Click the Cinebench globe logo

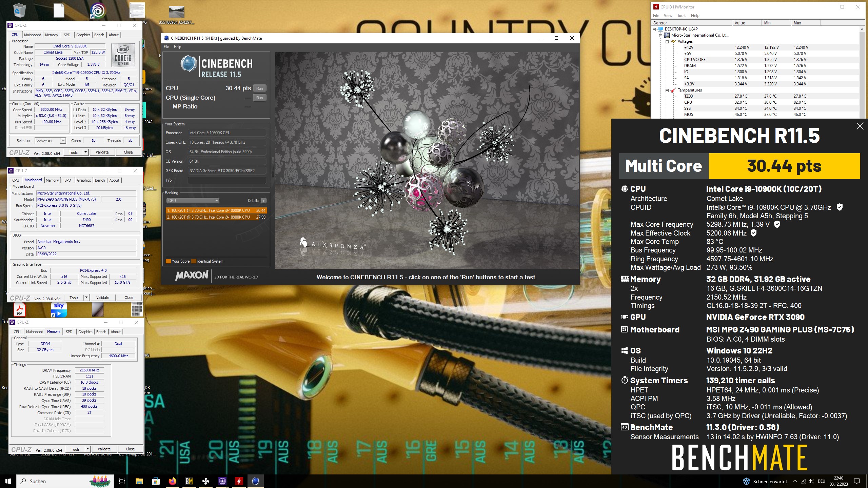click(189, 64)
